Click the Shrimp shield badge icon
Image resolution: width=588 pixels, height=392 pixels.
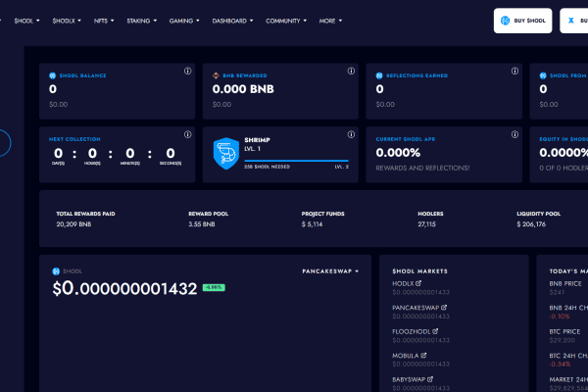[226, 154]
